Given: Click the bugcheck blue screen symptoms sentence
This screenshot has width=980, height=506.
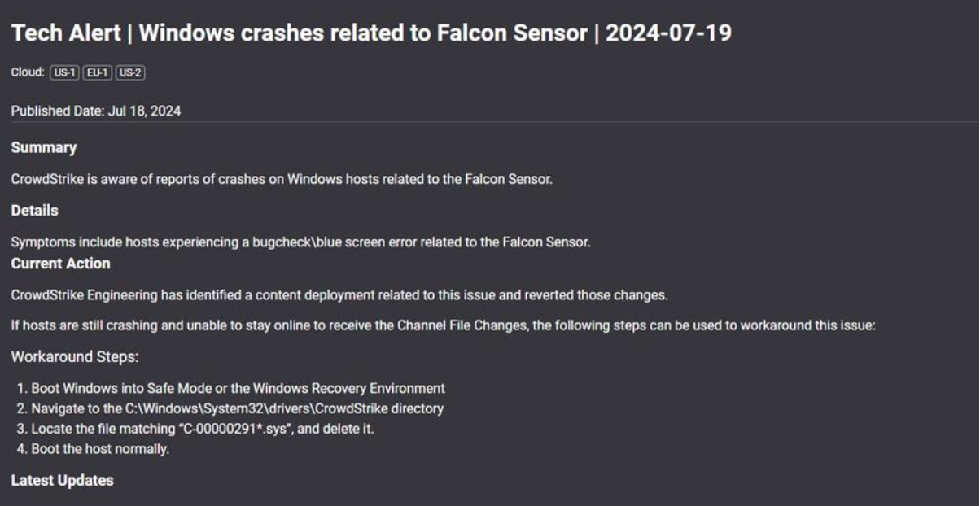Looking at the screenshot, I should 300,242.
